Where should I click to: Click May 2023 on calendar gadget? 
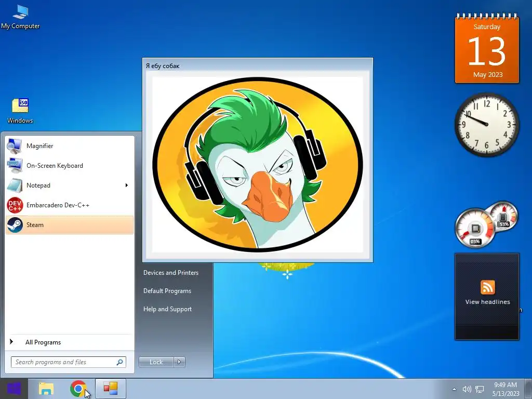tap(488, 75)
